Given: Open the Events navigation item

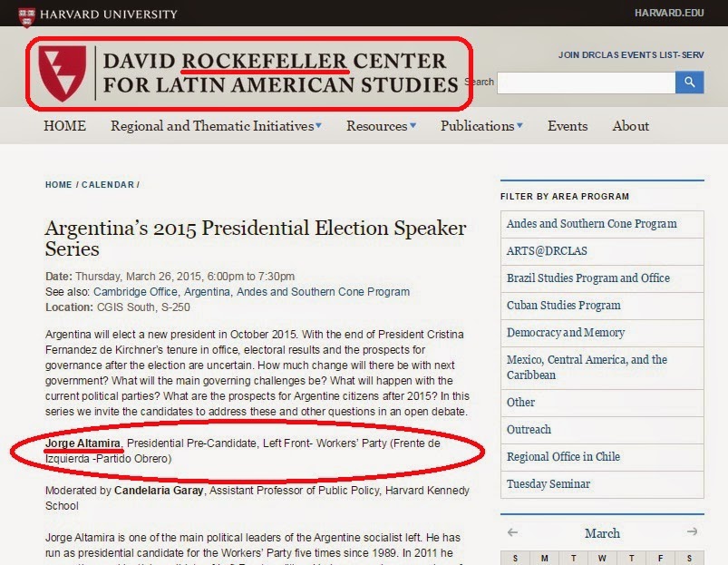Looking at the screenshot, I should pyautogui.click(x=568, y=126).
